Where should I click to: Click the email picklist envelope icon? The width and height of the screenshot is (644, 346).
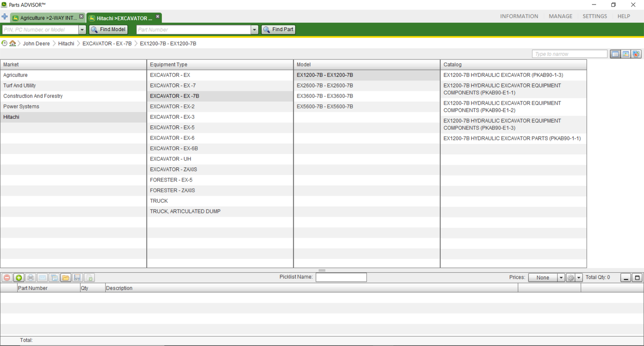tap(42, 278)
